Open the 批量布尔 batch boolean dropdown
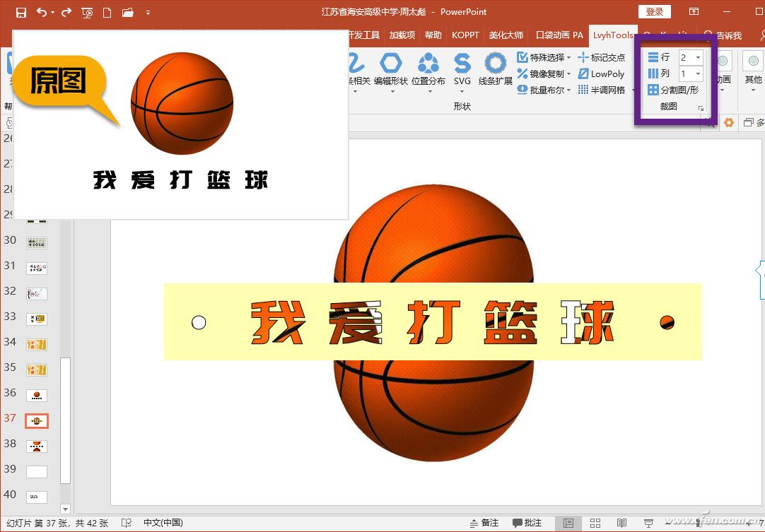Screen dimensions: 765x532 click(542, 90)
